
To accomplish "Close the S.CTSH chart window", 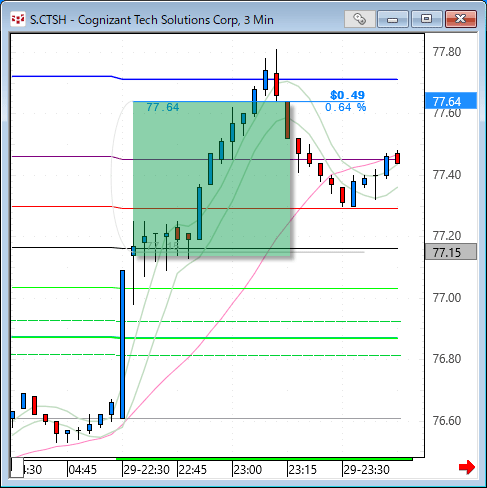I will click(461, 19).
